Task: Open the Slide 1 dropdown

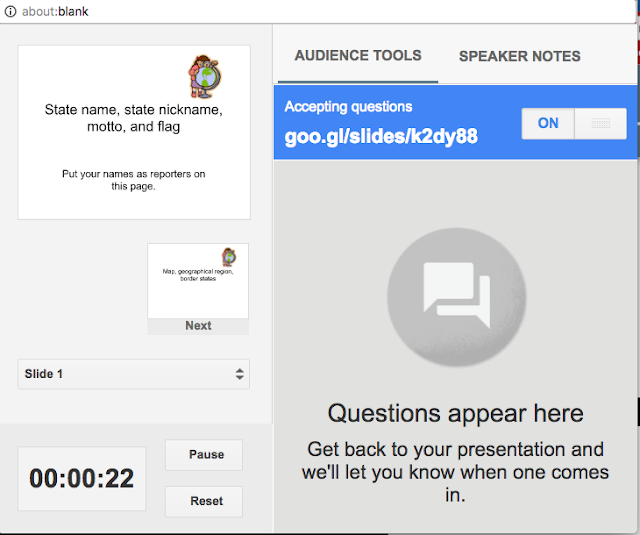Action: click(133, 374)
